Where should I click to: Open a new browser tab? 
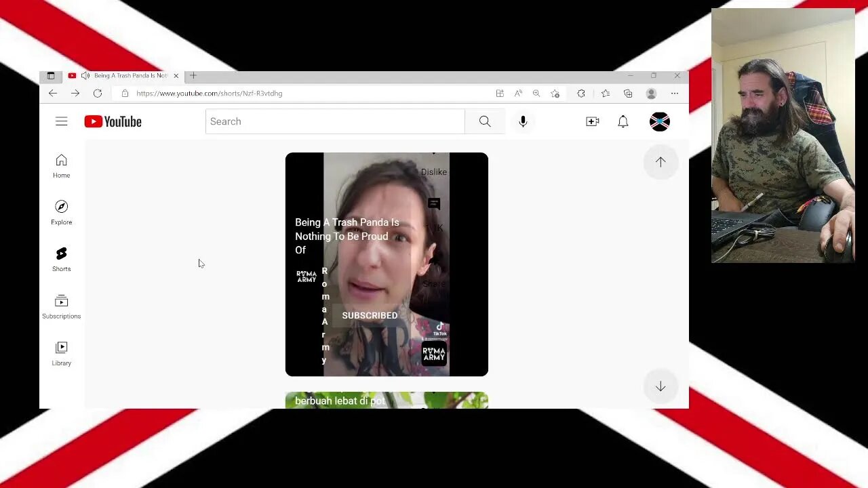[x=193, y=76]
